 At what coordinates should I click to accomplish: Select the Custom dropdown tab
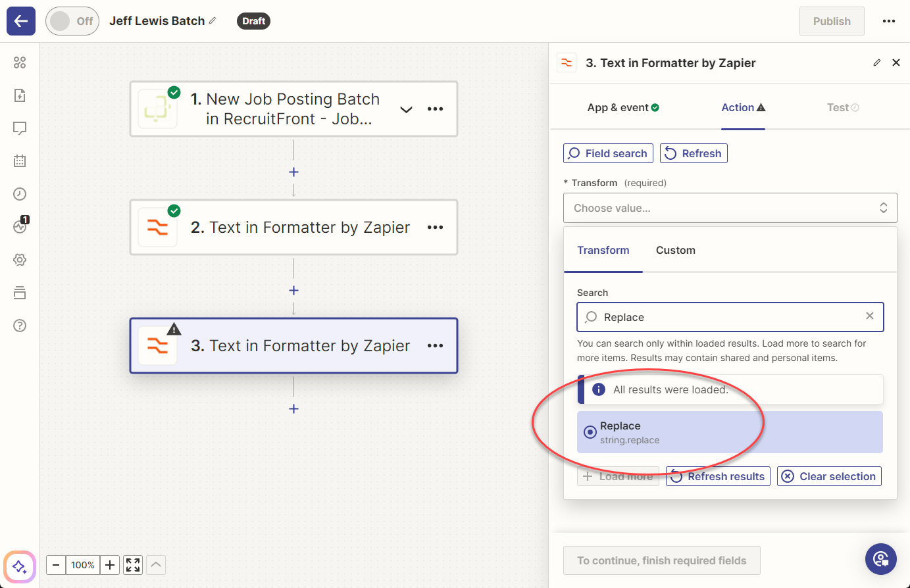point(676,250)
